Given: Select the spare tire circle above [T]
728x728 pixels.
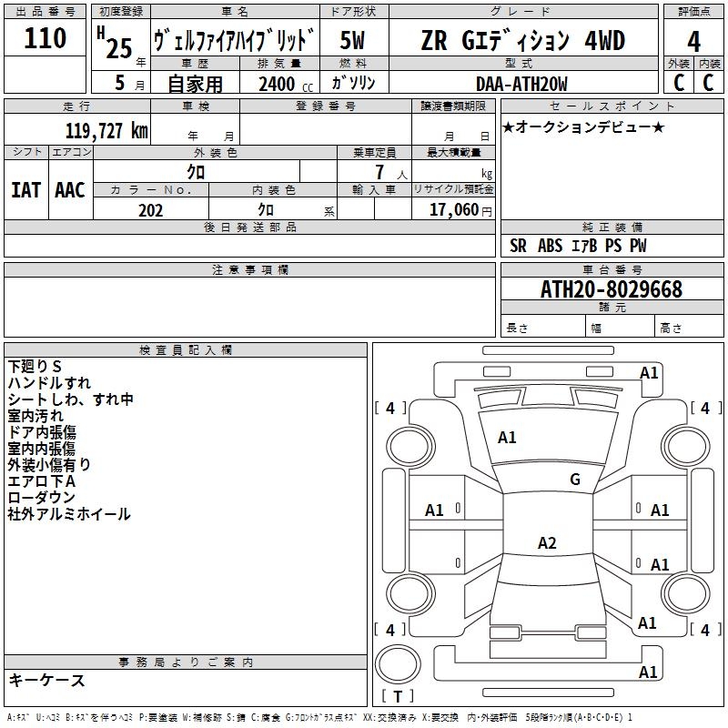Looking at the screenshot, I should click(x=397, y=665).
